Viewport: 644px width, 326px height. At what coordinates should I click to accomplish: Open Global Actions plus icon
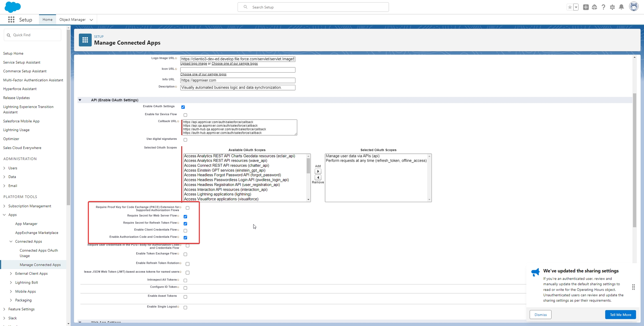586,7
